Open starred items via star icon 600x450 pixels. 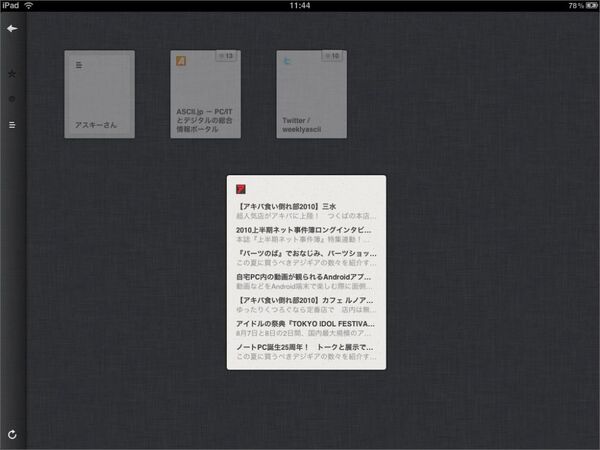click(x=12, y=74)
